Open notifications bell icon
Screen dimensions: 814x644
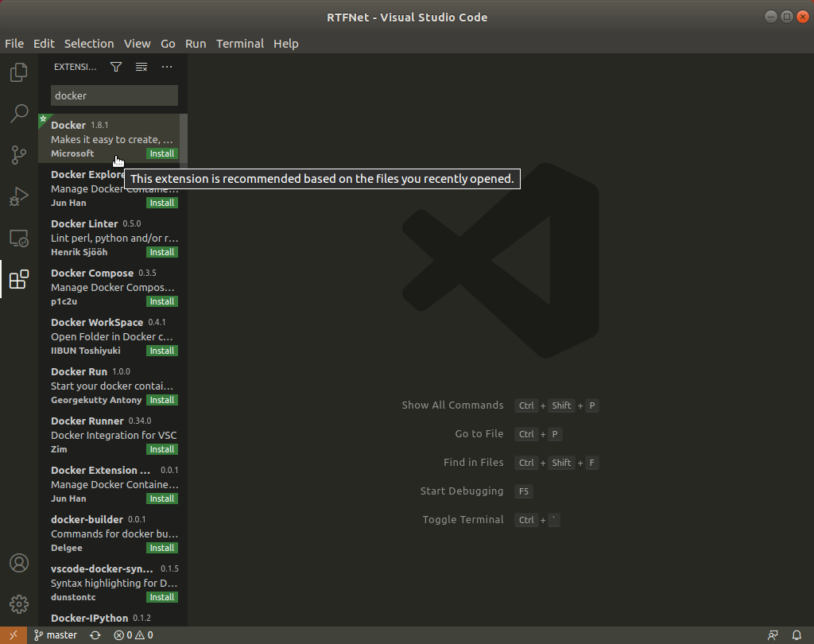click(797, 635)
